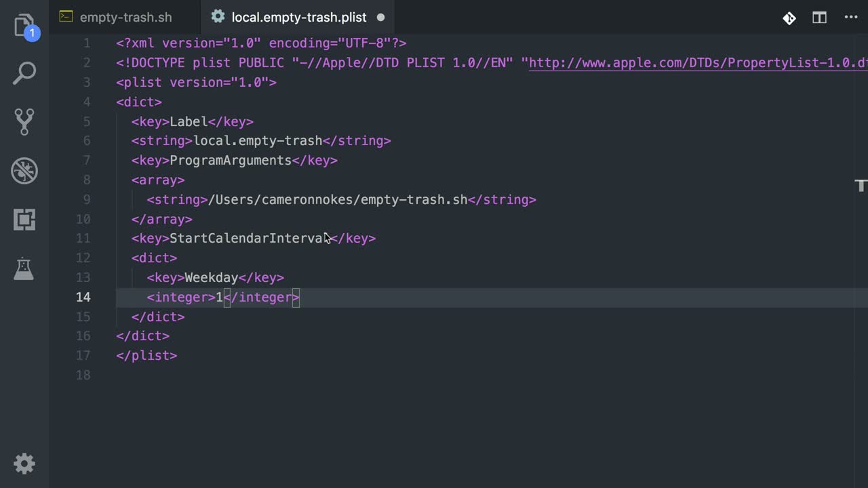Open the Extensions view
Screen dimensions: 868x488
coord(24,220)
